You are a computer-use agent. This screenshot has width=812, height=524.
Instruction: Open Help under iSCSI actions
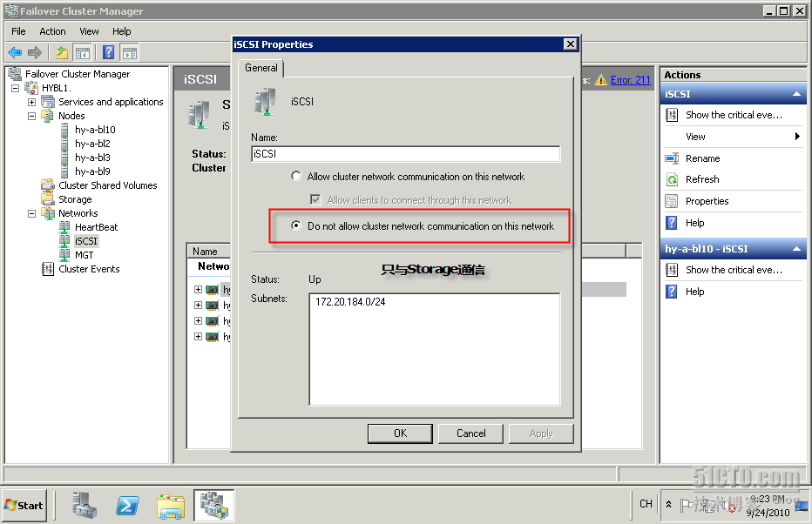pos(694,223)
